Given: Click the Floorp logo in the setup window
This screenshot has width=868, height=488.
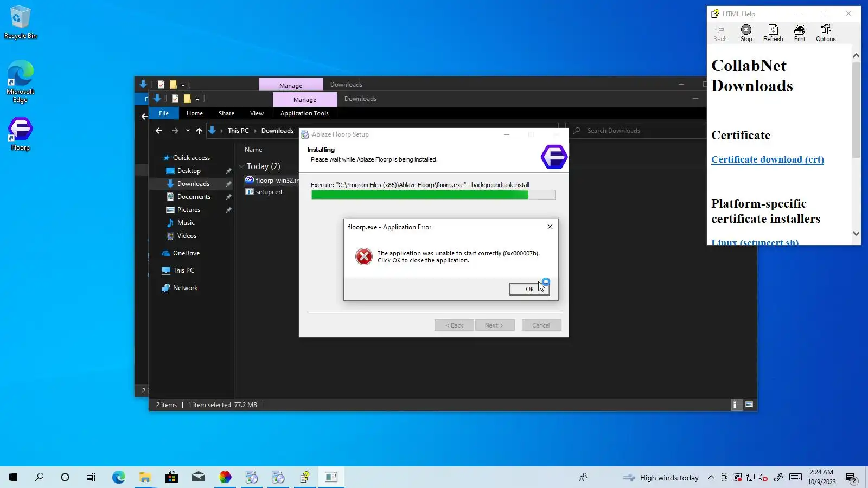Looking at the screenshot, I should pos(554,157).
